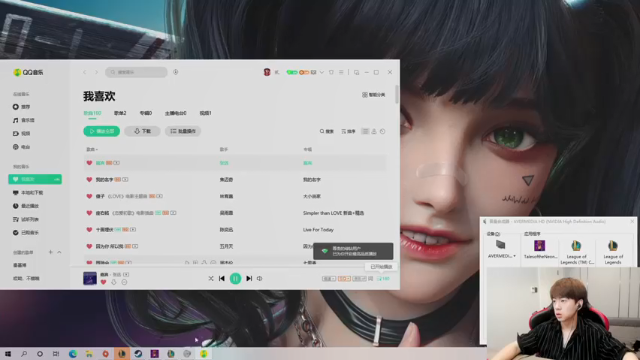Click 搜索 search within the song list
This screenshot has width=640, height=360.
point(327,131)
